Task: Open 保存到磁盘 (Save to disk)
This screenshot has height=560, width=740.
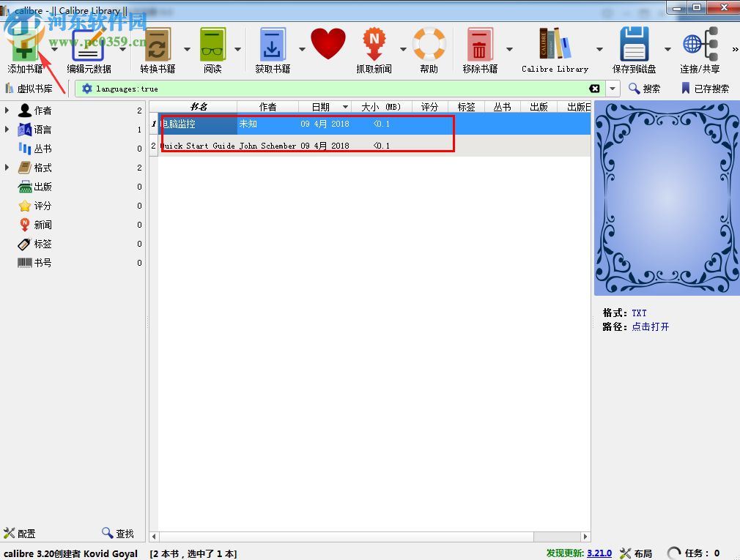Action: pos(634,44)
